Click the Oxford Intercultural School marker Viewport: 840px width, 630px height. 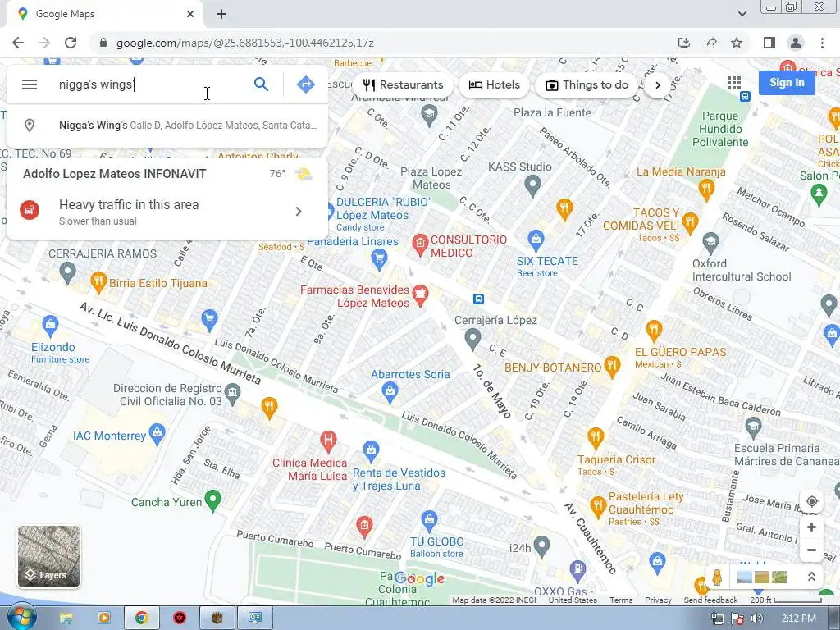(710, 243)
